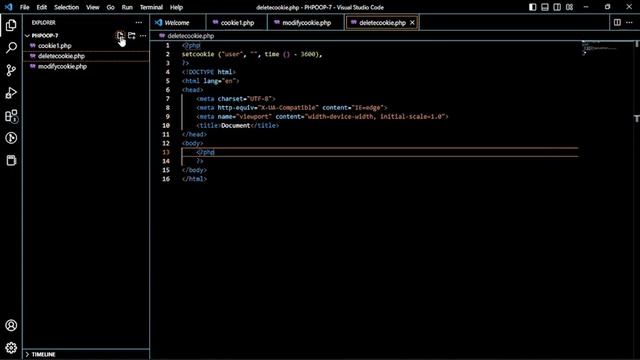Open more actions beside PHPOOP-7 folder
The image size is (640, 360).
click(143, 36)
